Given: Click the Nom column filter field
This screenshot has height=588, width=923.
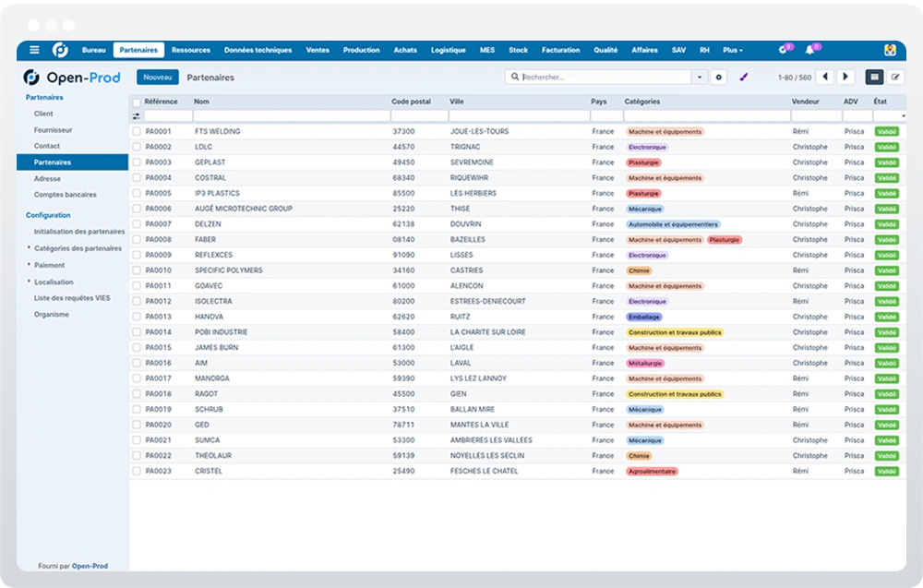Looking at the screenshot, I should click(x=292, y=116).
